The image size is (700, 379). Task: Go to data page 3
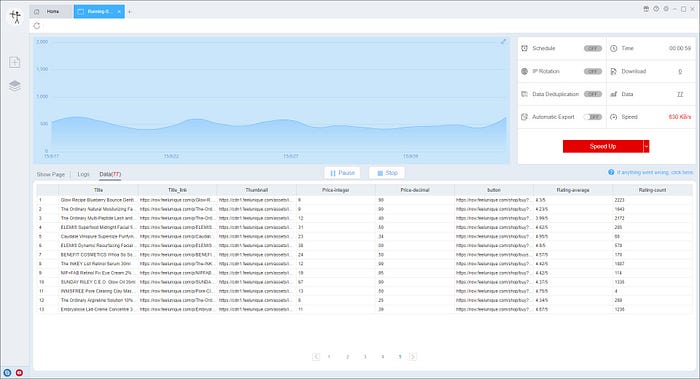[x=365, y=357]
